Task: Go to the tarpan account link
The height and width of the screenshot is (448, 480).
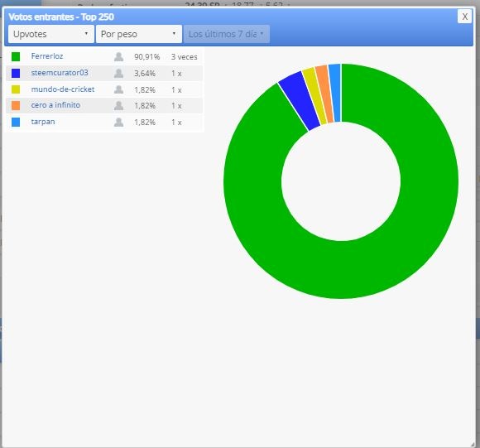Action: (x=43, y=122)
